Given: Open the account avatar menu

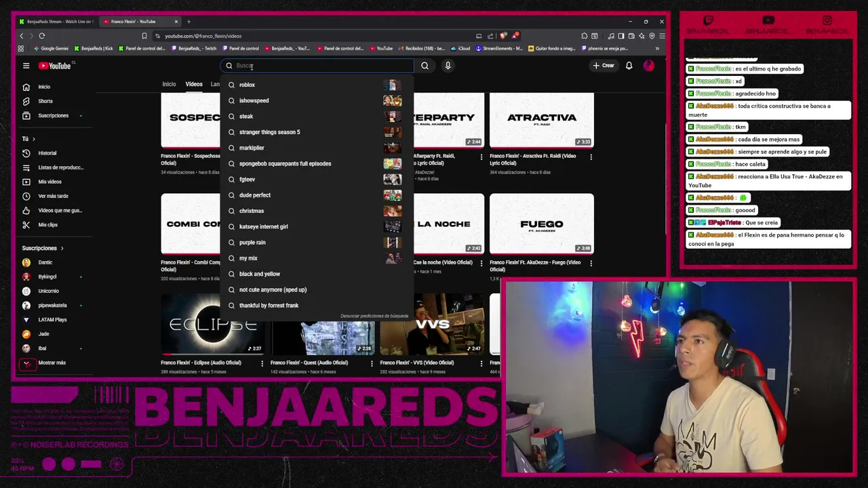Looking at the screenshot, I should (649, 66).
